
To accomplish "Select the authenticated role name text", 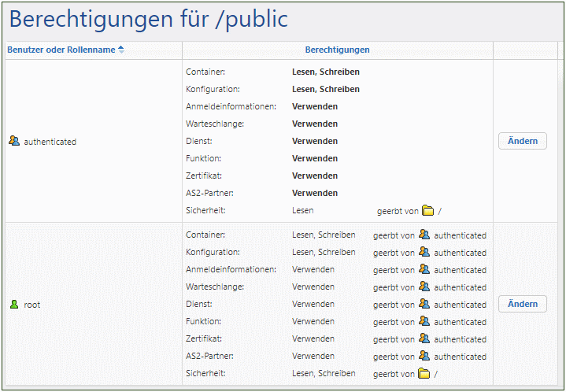I will (x=50, y=142).
